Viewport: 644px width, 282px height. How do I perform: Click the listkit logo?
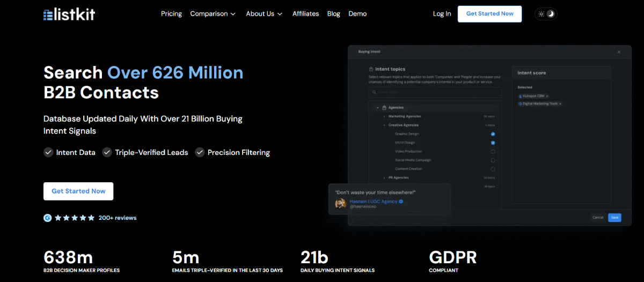pos(69,14)
